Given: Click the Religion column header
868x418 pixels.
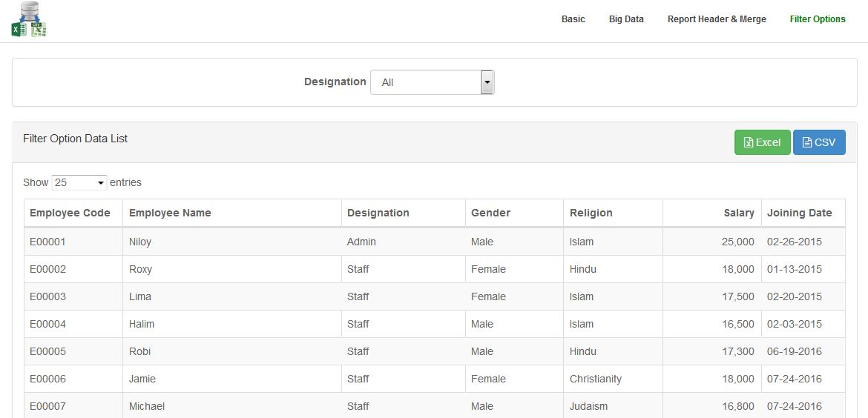Looking at the screenshot, I should click(591, 213).
